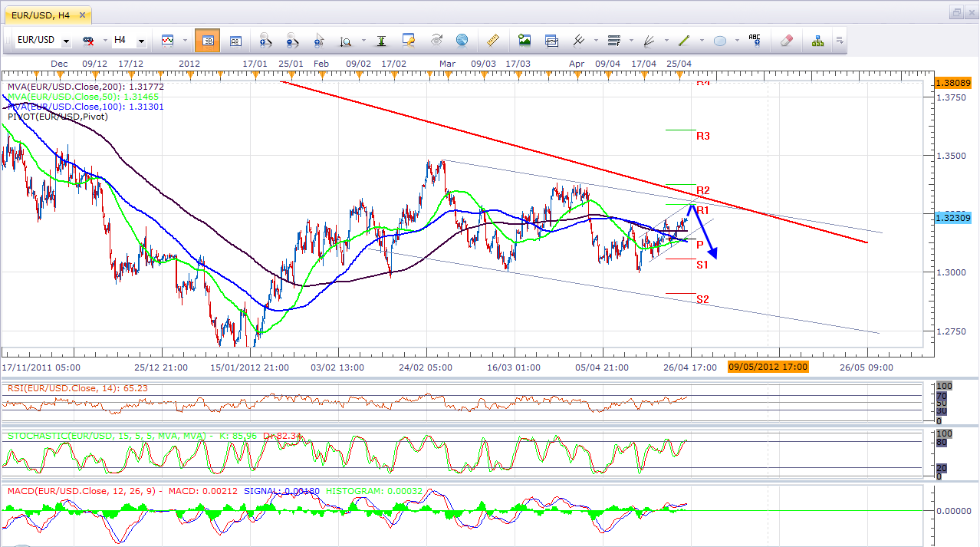Expand the shape tool dropdown arrow
The width and height of the screenshot is (980, 547).
736,41
